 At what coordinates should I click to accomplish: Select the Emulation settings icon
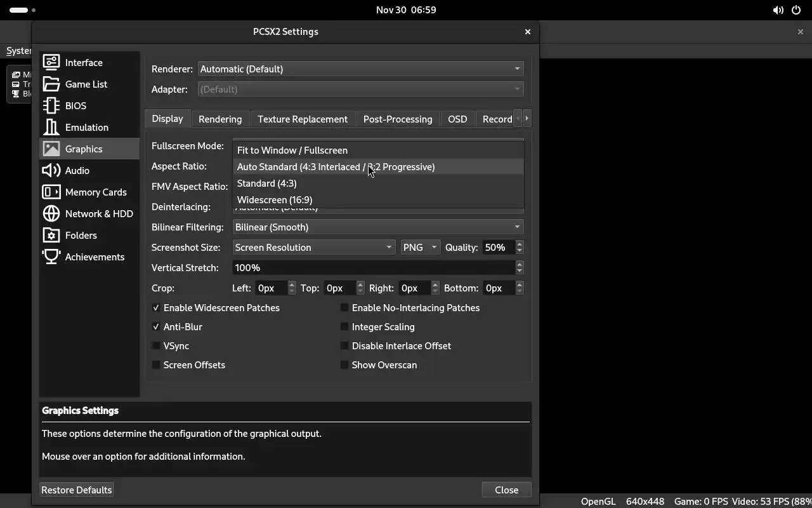51,127
